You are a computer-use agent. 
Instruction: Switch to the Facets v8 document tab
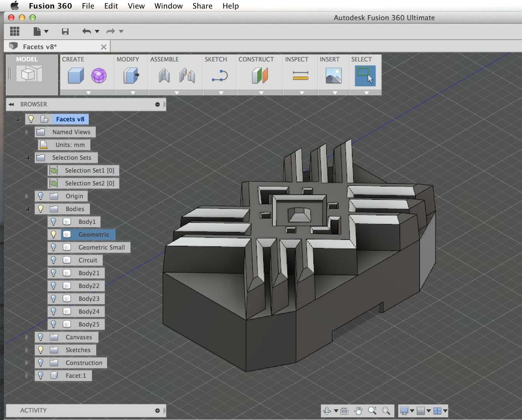[x=40, y=47]
